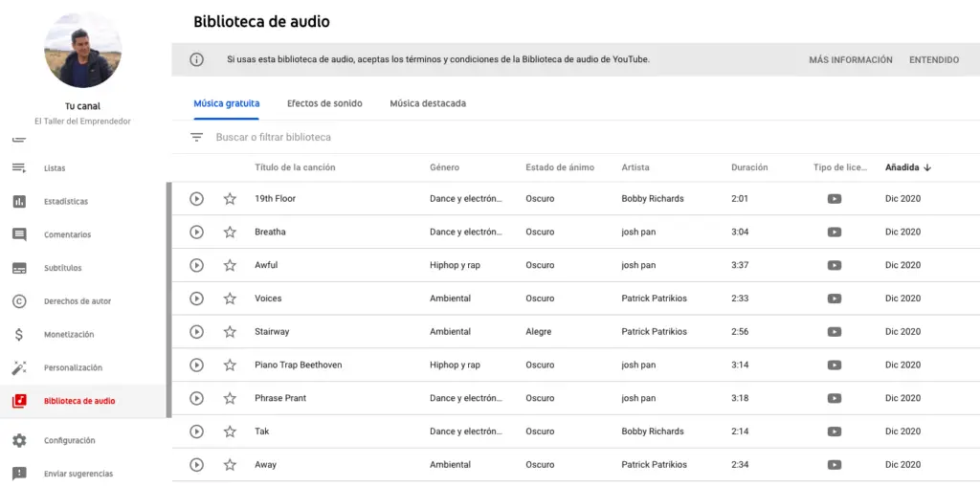Switch to Efectos de sonido tab
980x487 pixels.
[x=324, y=103]
